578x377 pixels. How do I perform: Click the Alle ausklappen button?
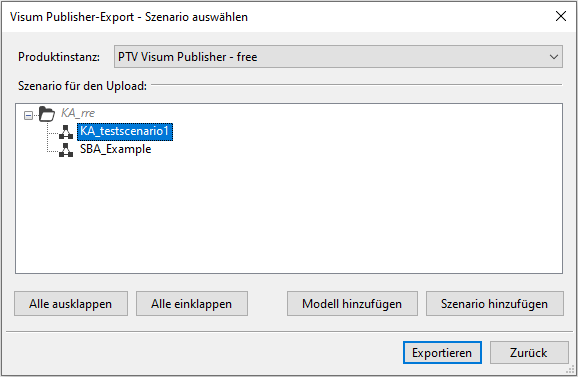pyautogui.click(x=71, y=304)
